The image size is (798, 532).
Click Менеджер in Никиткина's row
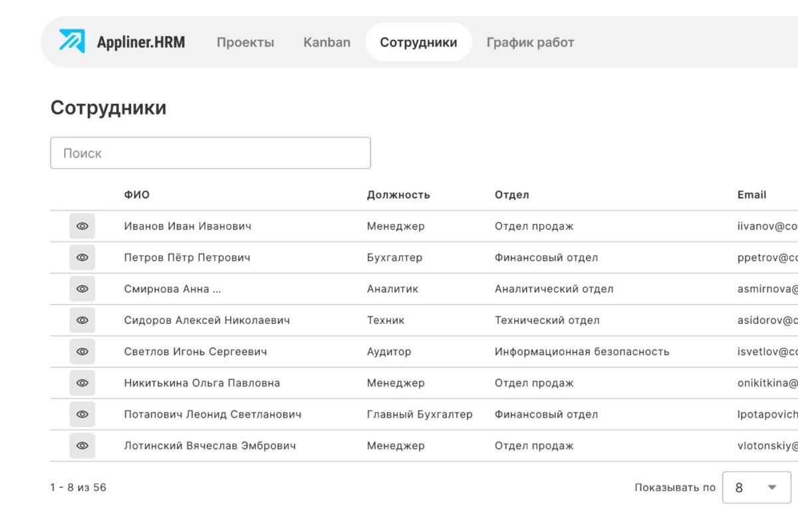(396, 383)
